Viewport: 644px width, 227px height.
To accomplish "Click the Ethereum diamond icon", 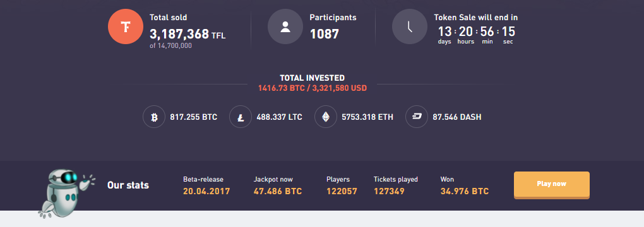I will (326, 117).
